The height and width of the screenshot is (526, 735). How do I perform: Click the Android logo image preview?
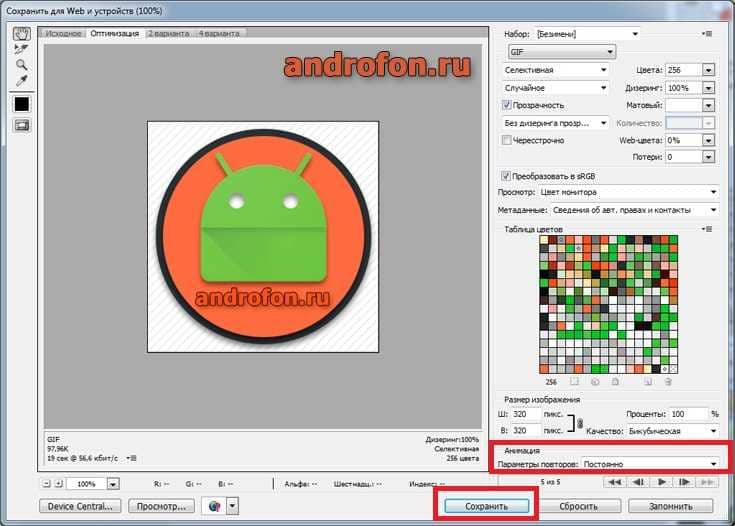tap(263, 237)
